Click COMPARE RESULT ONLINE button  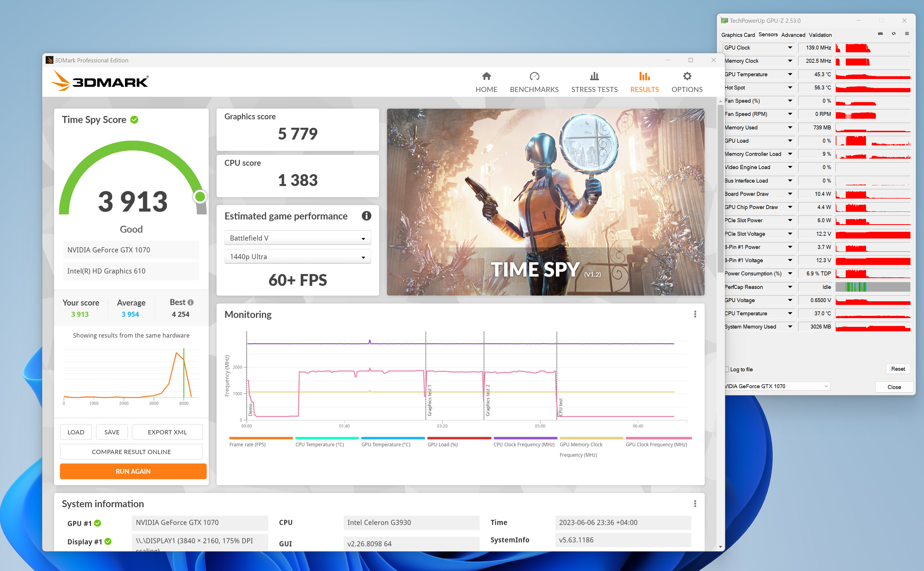[131, 452]
